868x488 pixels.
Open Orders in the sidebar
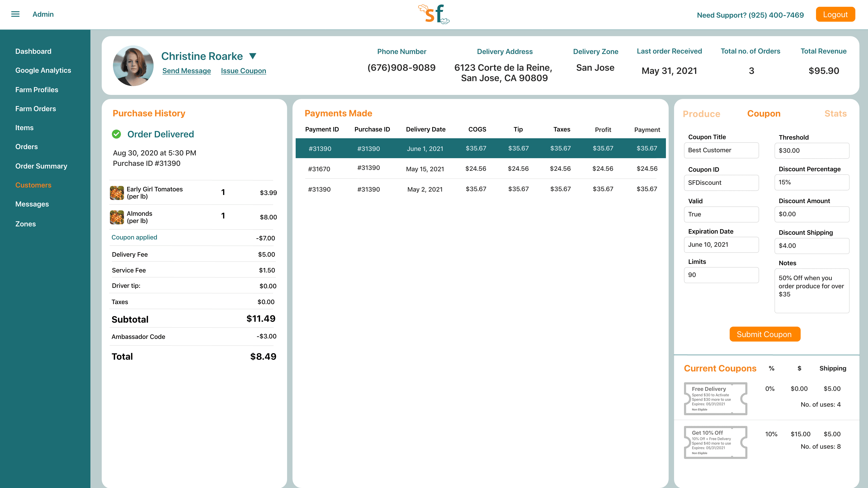tap(27, 147)
